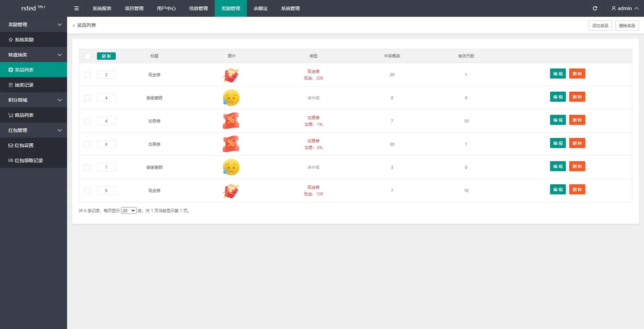Click 删除 for the 现金券 100 row

(x=577, y=190)
